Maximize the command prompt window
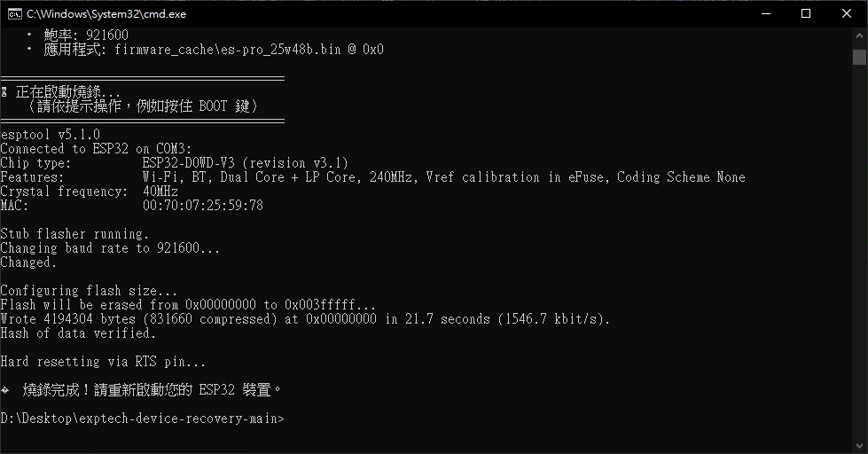The image size is (868, 454). coord(806,13)
